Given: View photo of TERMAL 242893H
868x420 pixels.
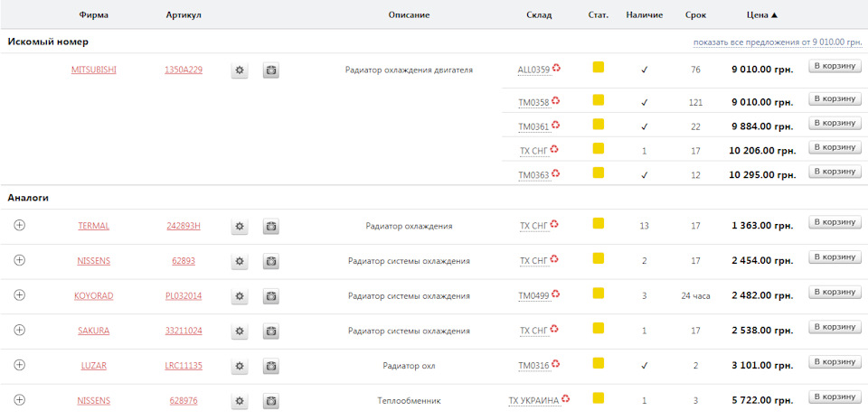Looking at the screenshot, I should pyautogui.click(x=270, y=226).
